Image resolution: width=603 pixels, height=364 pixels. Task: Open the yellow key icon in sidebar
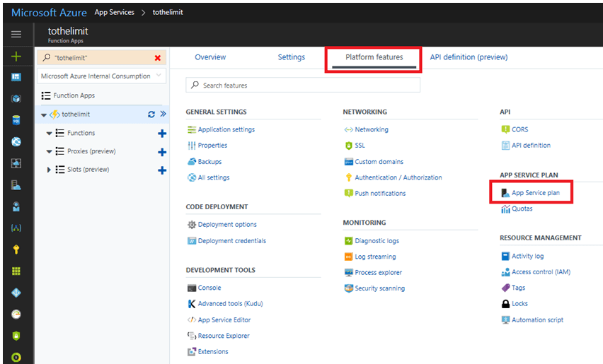(16, 249)
